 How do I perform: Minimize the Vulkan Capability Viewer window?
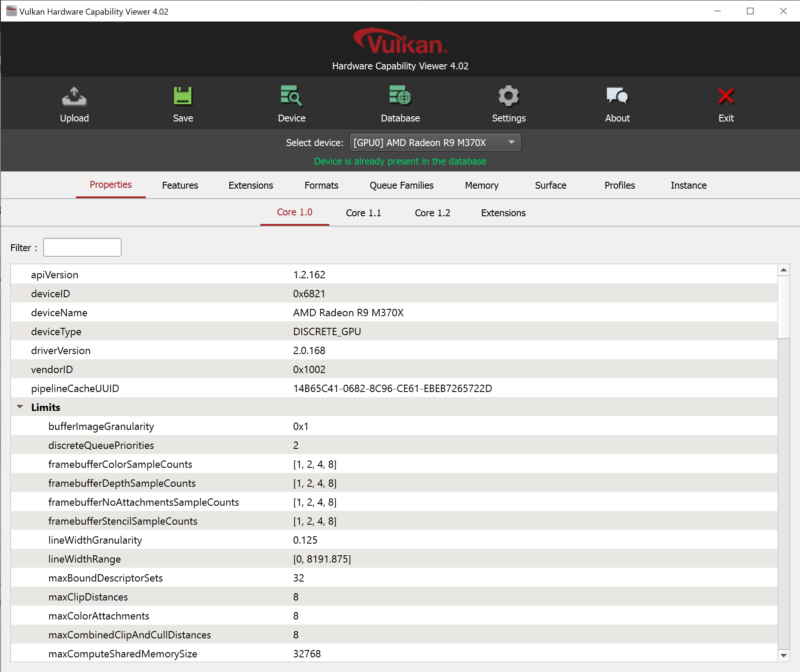717,11
